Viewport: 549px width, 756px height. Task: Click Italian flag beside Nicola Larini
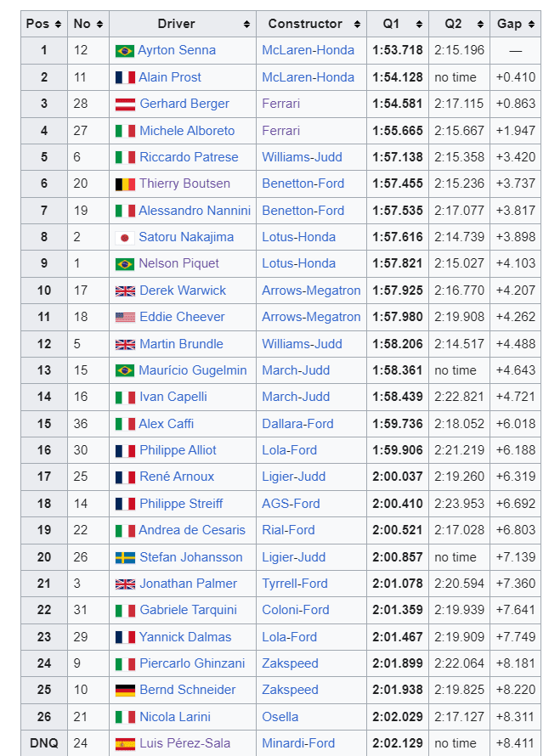click(x=125, y=718)
